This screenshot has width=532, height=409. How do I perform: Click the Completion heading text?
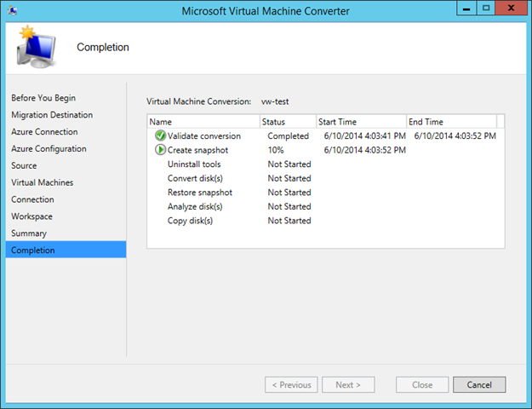tap(103, 47)
